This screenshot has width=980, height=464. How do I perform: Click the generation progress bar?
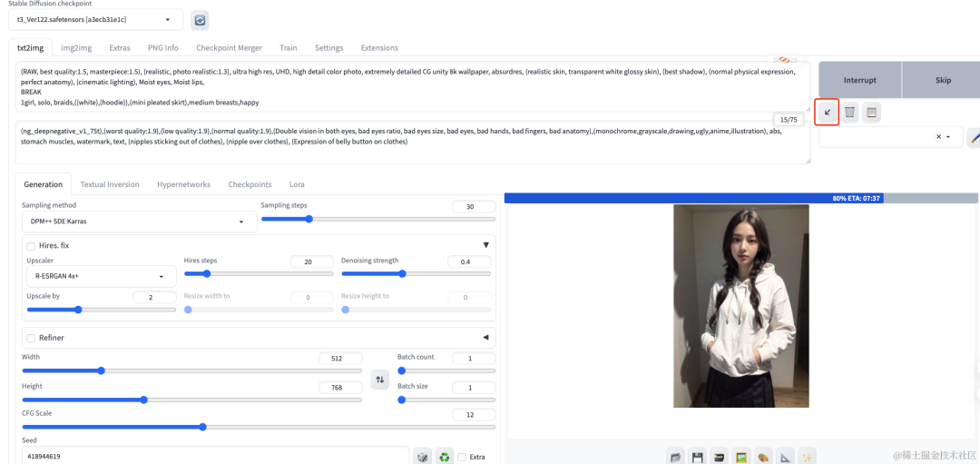[x=741, y=198]
